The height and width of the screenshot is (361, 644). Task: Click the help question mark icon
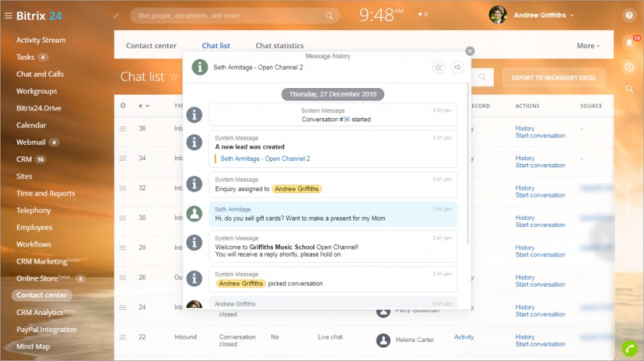coord(629,15)
